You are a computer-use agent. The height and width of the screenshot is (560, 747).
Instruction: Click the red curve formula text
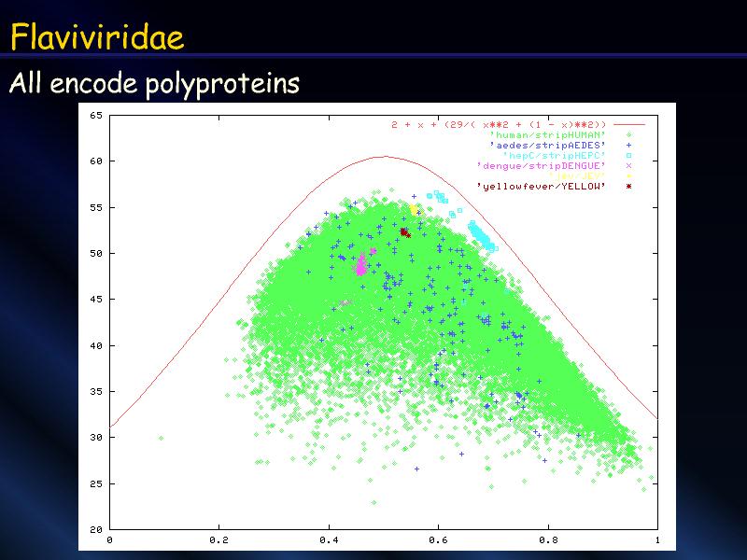(500, 124)
